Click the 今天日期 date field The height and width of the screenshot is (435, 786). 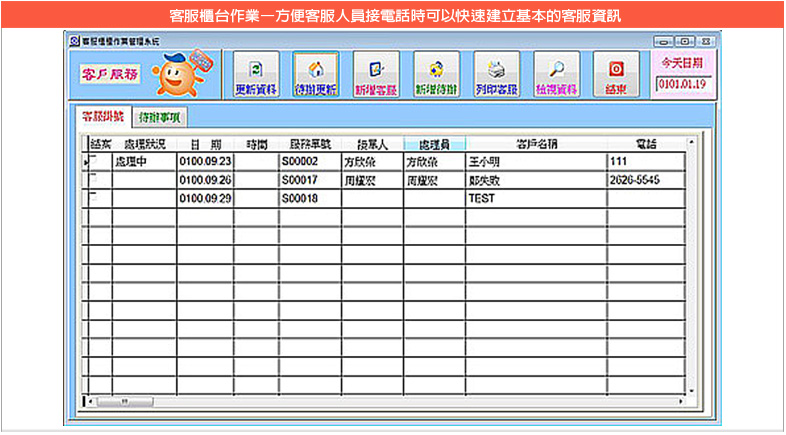click(681, 84)
